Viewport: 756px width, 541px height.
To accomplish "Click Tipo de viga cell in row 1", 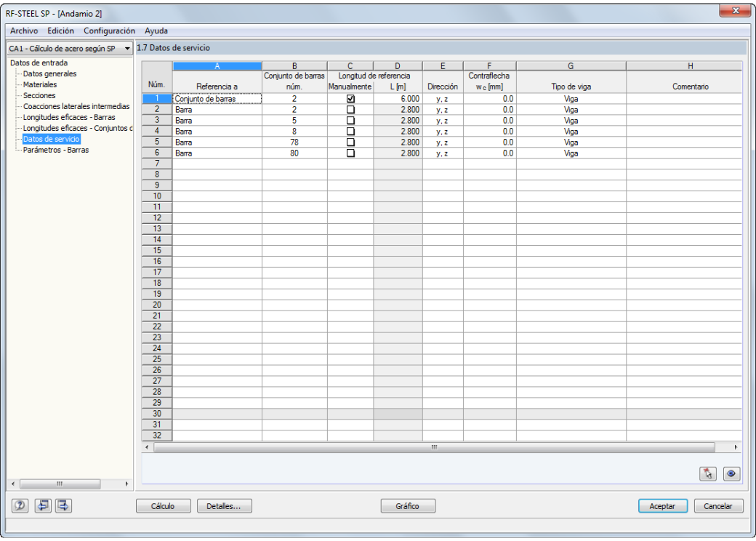I will coord(571,99).
